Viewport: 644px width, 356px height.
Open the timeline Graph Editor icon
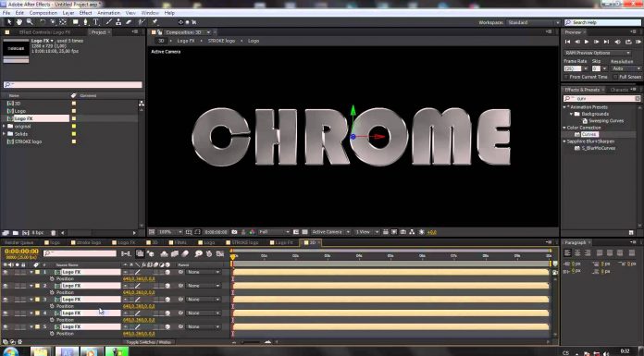coord(219,253)
